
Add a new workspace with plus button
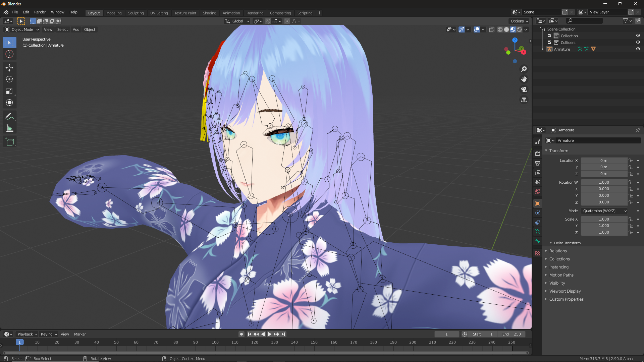click(319, 13)
